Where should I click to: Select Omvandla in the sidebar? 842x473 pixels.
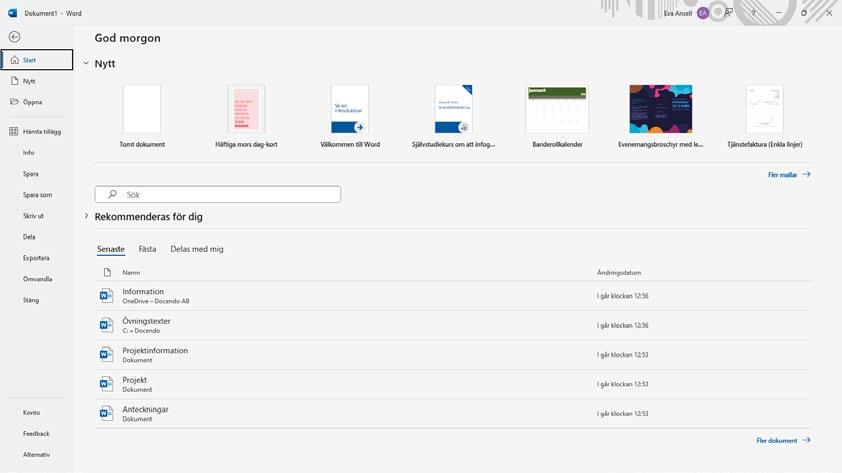click(38, 279)
